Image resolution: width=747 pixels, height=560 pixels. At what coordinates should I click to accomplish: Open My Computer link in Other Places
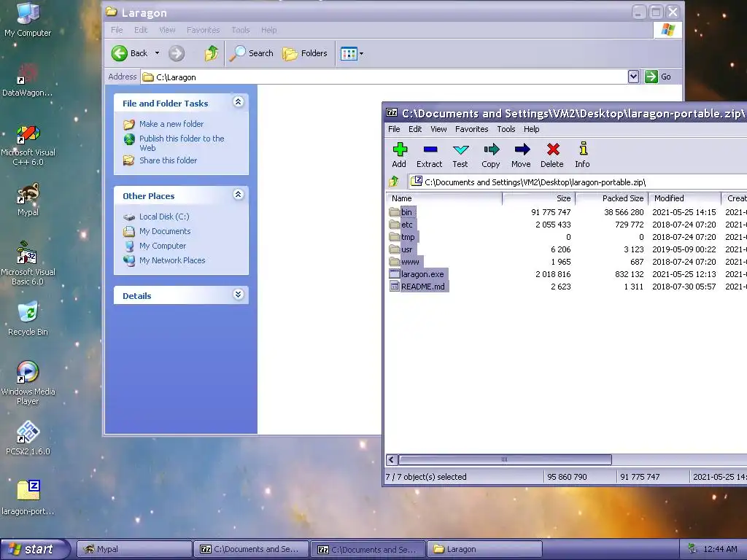point(163,246)
